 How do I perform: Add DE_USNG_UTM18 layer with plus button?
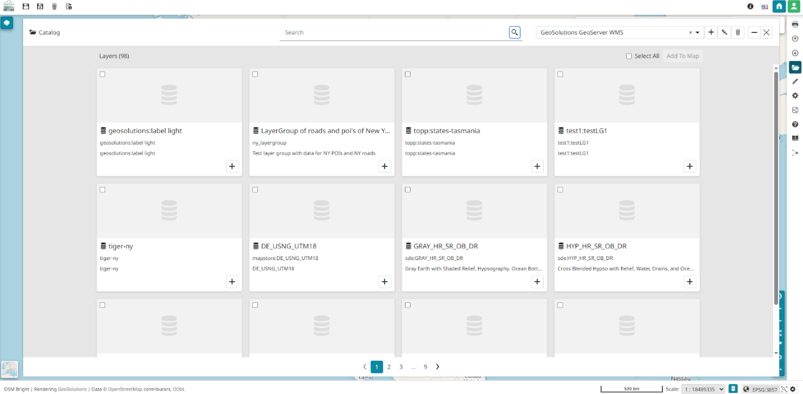tap(385, 282)
